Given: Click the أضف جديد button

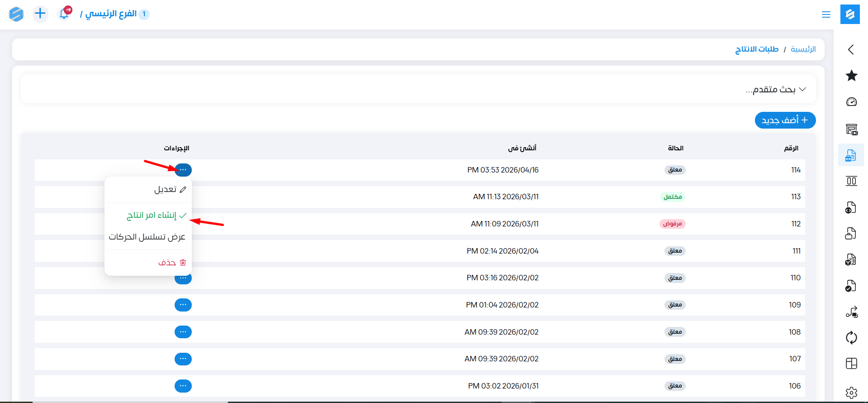Looking at the screenshot, I should tap(785, 120).
